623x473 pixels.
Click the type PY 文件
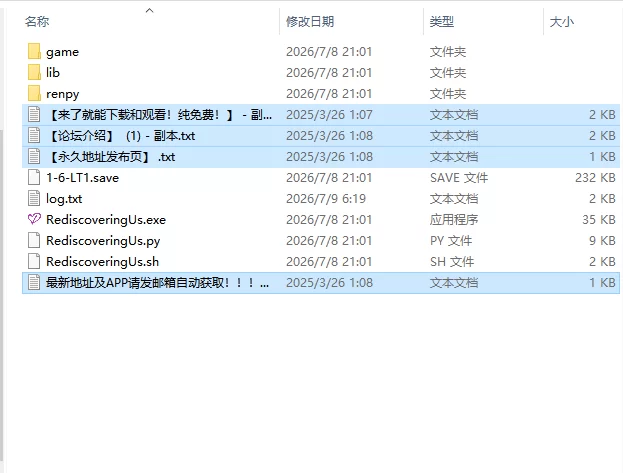(451, 241)
